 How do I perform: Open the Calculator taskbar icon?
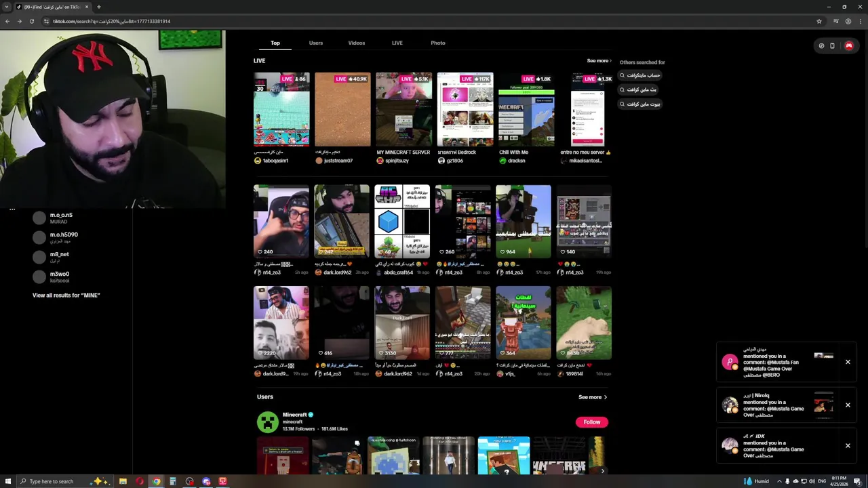coord(173,481)
